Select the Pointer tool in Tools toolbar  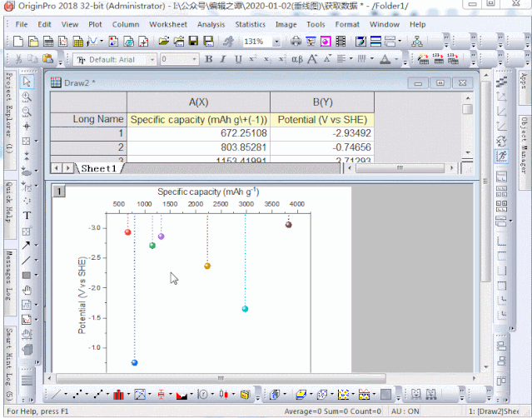point(27,82)
